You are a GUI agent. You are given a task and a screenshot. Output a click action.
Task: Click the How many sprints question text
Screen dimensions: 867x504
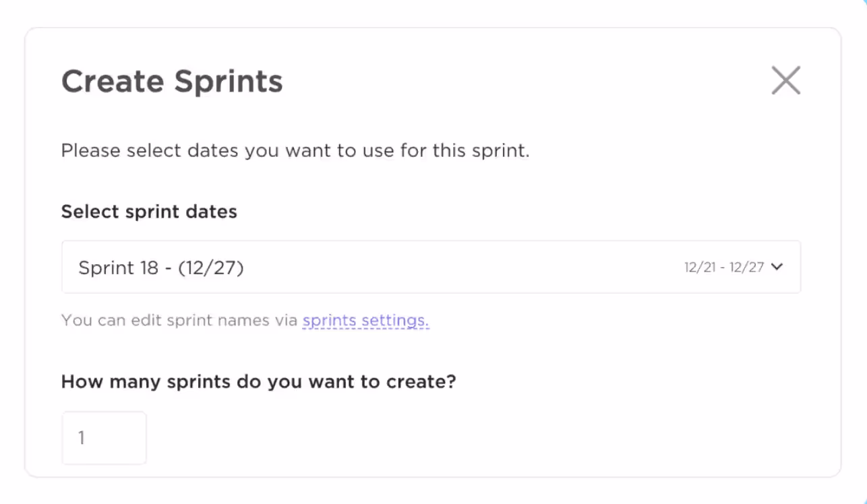click(259, 381)
